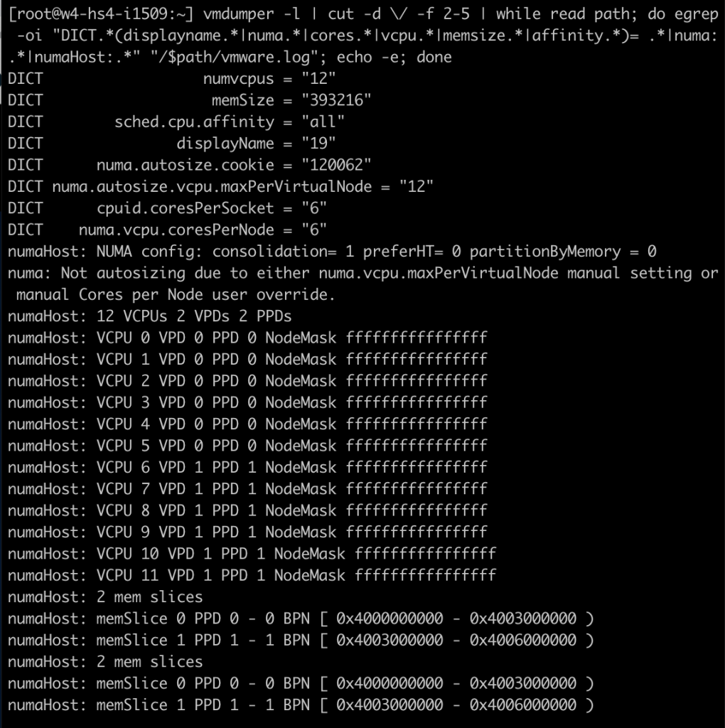Click the last memSlice 1 end address

pyautogui.click(x=523, y=705)
